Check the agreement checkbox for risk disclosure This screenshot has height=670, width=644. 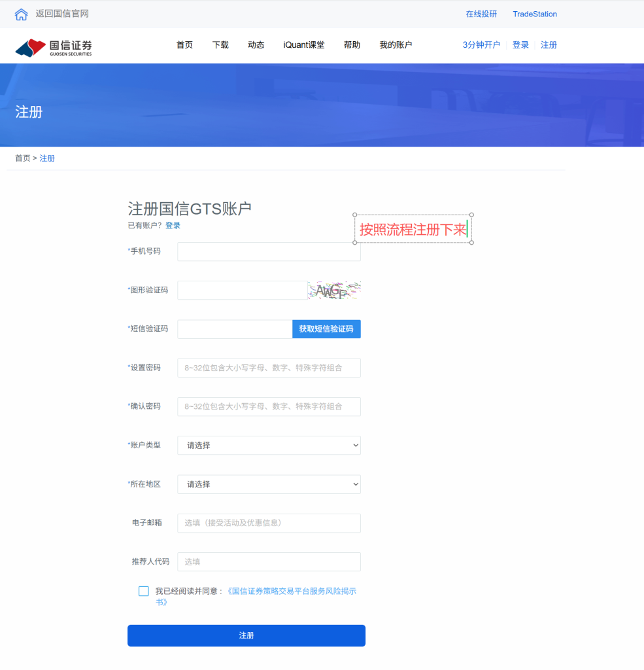pyautogui.click(x=143, y=591)
